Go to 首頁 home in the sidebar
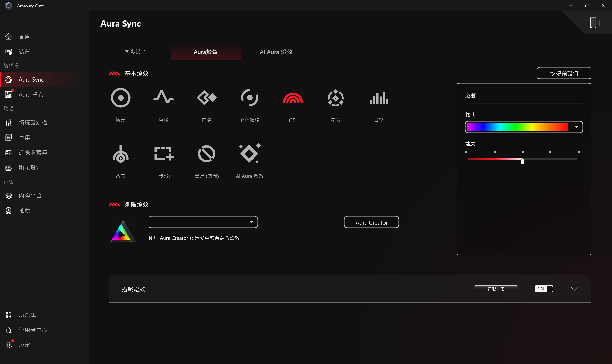 [44, 36]
